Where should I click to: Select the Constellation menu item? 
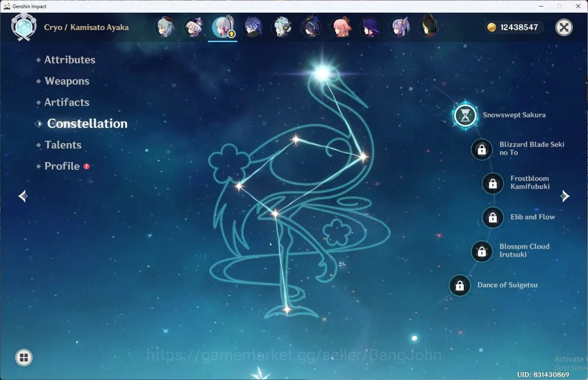pyautogui.click(x=87, y=124)
